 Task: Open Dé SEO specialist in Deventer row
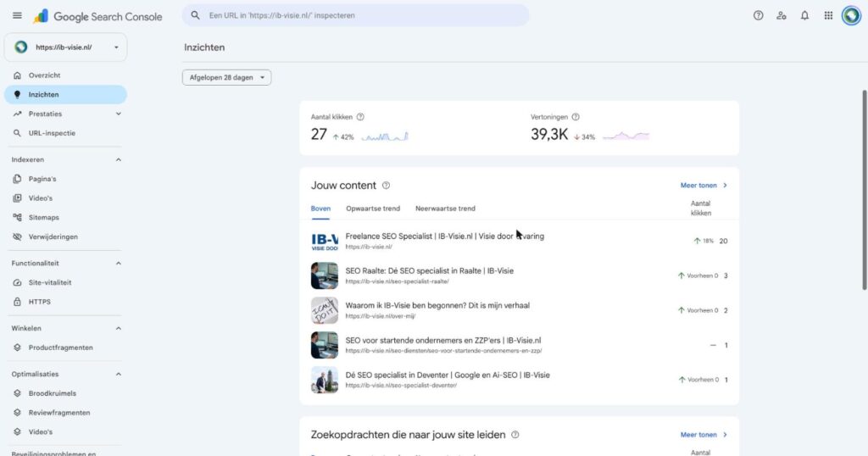(x=520, y=380)
